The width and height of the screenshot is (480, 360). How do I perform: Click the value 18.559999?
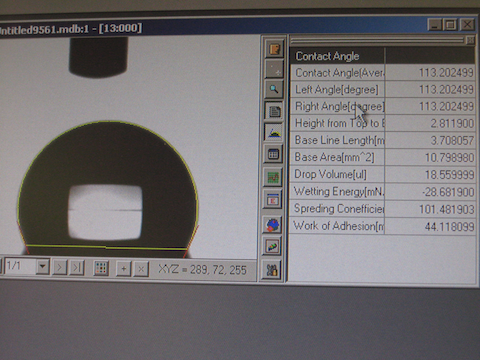pyautogui.click(x=449, y=175)
